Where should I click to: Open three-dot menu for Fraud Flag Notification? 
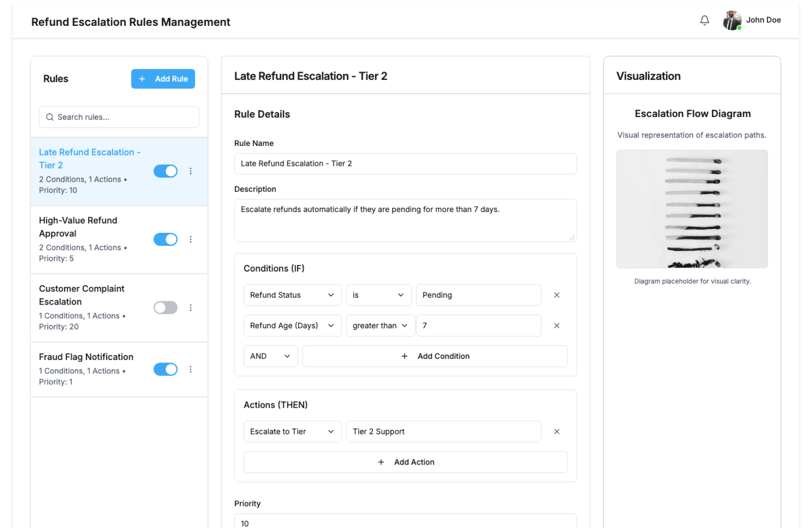(x=191, y=369)
